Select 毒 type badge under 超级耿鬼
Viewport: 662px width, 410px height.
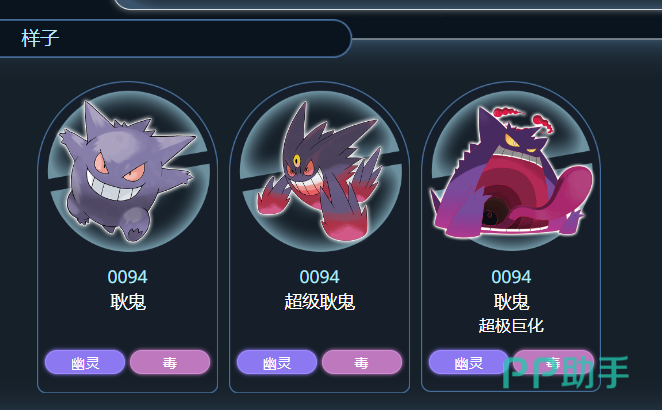tap(362, 362)
